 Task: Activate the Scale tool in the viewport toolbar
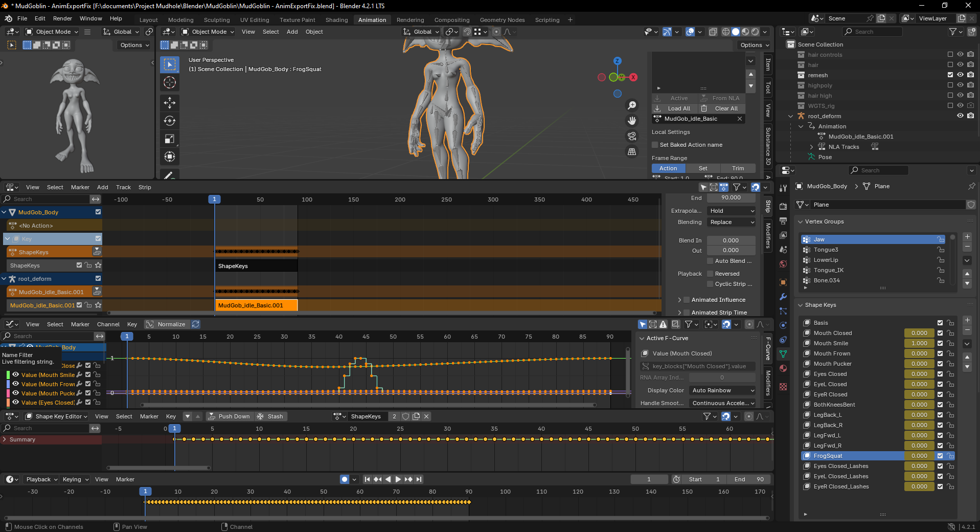(x=170, y=139)
